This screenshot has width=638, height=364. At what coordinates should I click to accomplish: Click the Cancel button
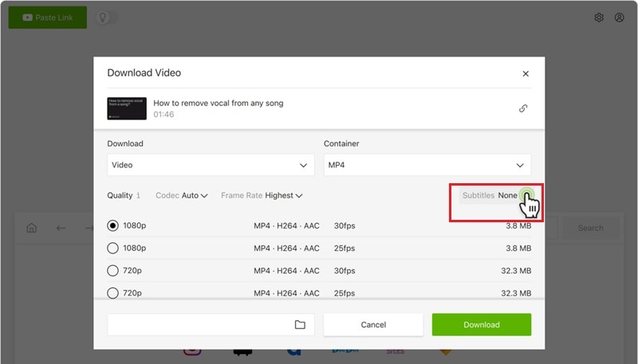tap(373, 325)
